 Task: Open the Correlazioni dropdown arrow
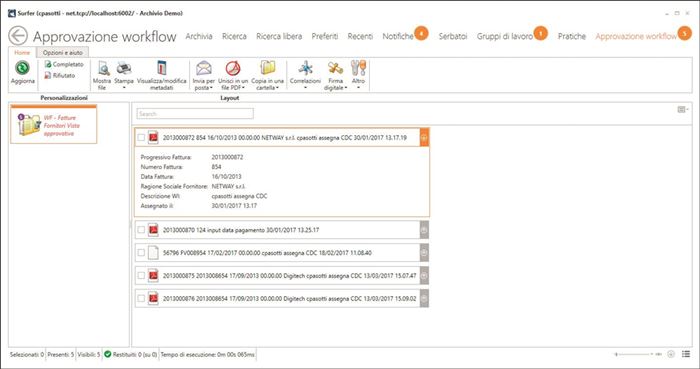[x=305, y=87]
